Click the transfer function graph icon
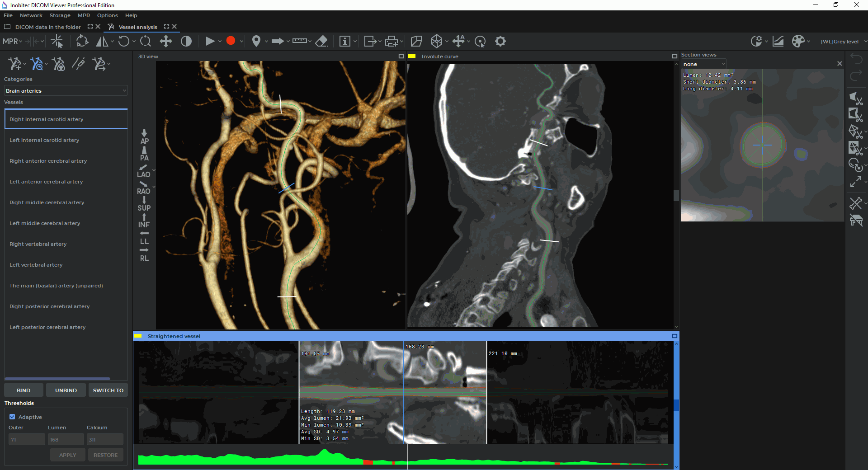 [778, 41]
